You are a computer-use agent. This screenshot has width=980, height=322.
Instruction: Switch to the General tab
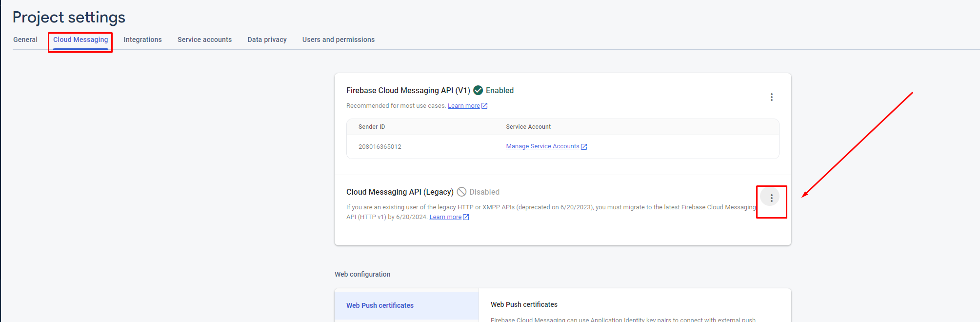25,40
